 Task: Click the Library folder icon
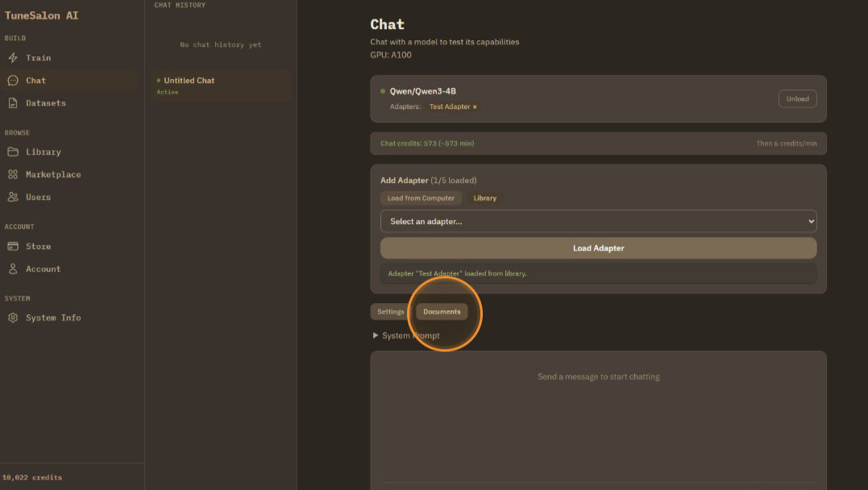13,152
